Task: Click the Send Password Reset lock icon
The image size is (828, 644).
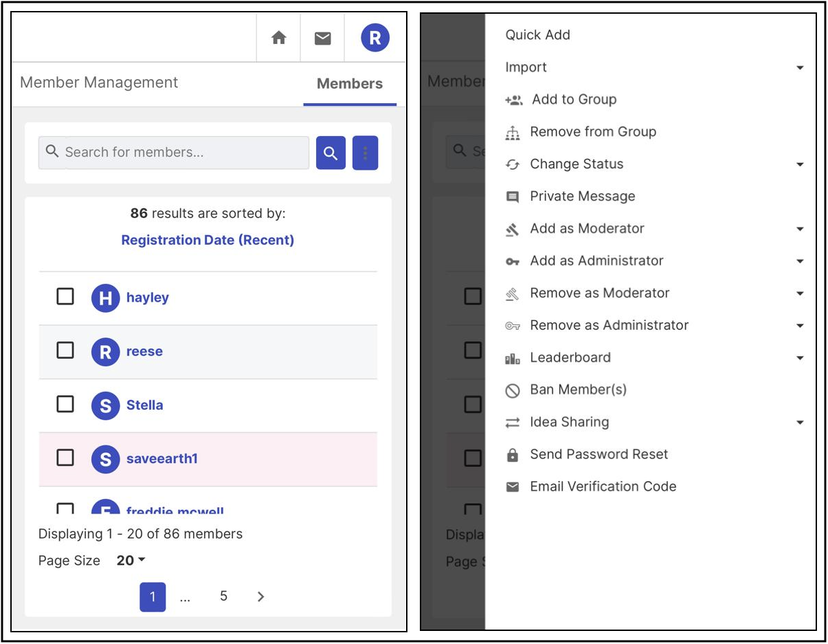Action: (513, 455)
